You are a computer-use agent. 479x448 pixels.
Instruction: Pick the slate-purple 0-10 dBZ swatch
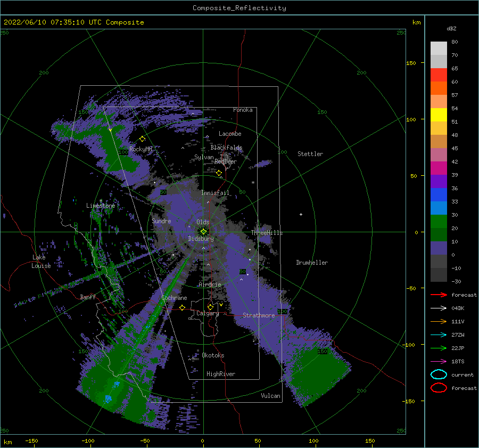(x=439, y=248)
